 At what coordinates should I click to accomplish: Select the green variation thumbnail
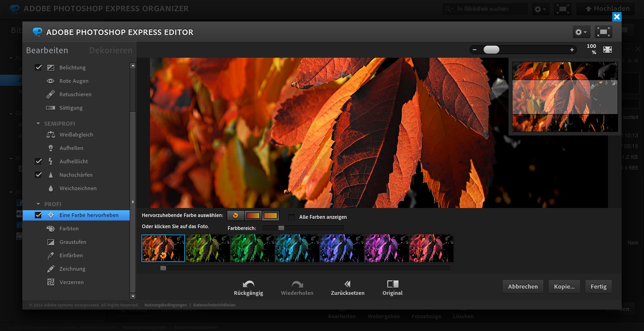tap(253, 248)
